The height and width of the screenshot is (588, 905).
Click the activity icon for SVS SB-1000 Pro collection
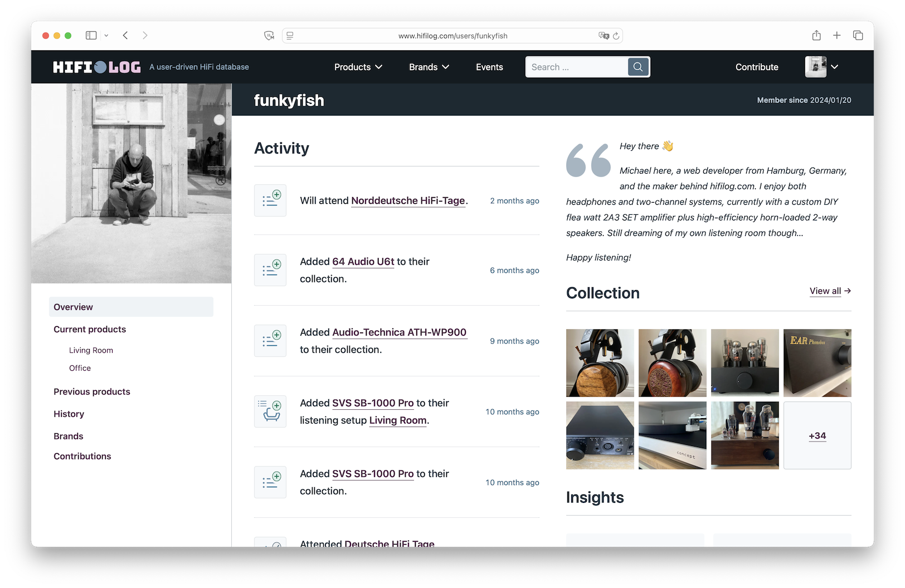(x=270, y=482)
